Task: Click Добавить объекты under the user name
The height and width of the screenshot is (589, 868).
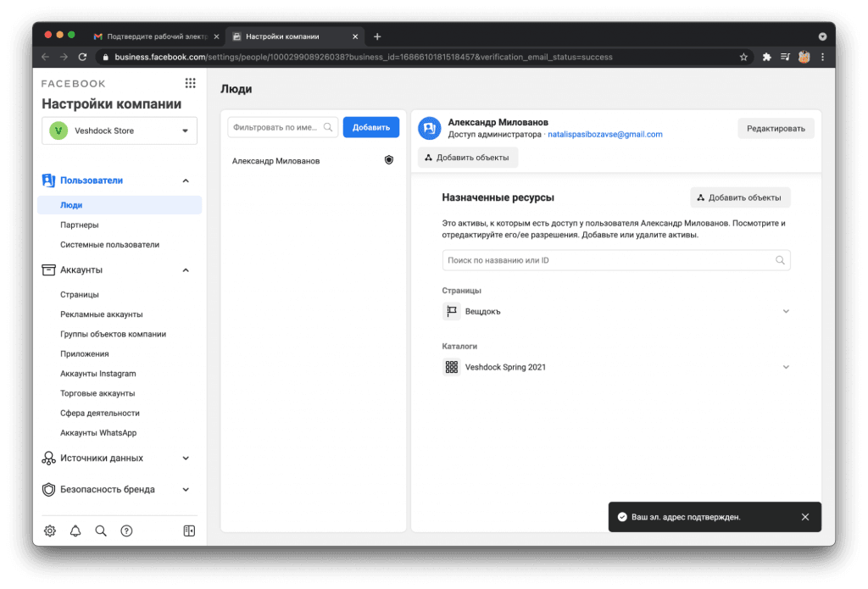Action: tap(468, 158)
